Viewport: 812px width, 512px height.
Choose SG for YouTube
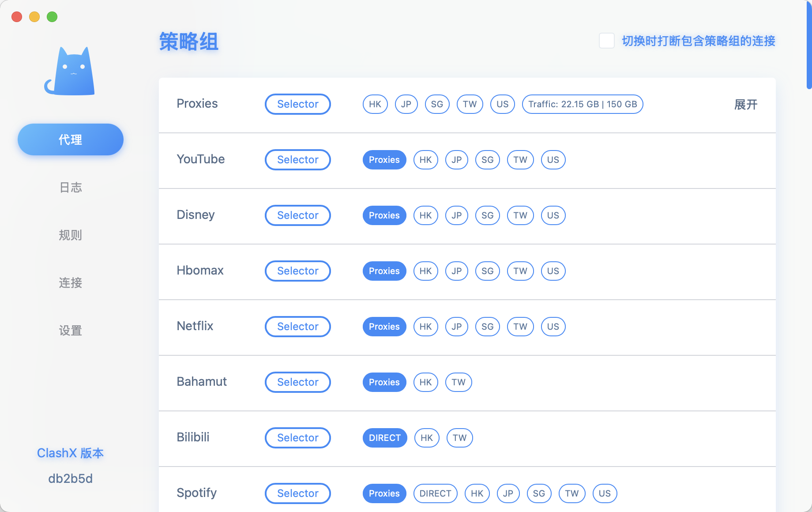[488, 160]
